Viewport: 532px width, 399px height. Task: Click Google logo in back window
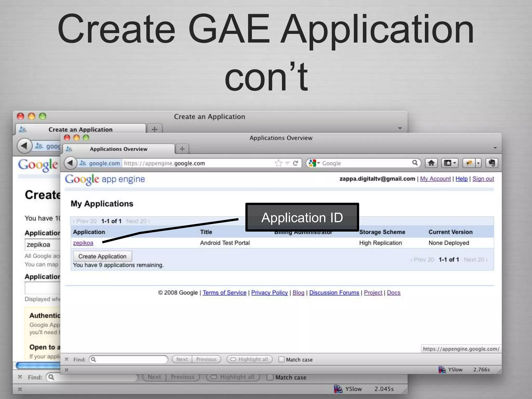click(x=38, y=165)
